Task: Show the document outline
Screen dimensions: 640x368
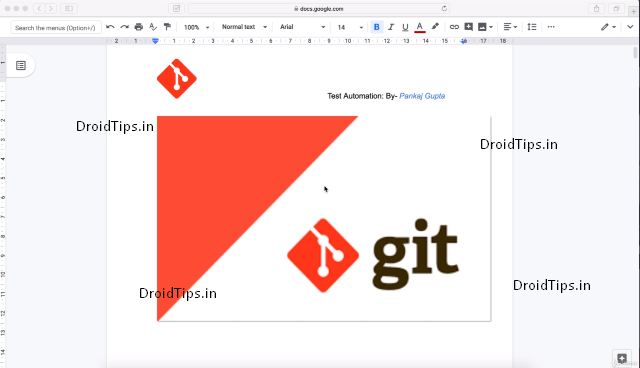Action: tap(21, 65)
